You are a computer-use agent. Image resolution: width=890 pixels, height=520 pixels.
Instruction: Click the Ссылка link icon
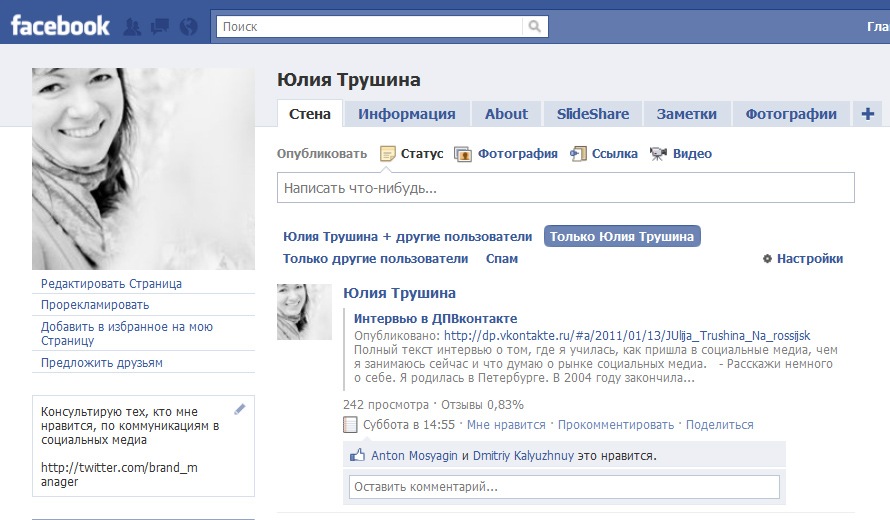578,154
